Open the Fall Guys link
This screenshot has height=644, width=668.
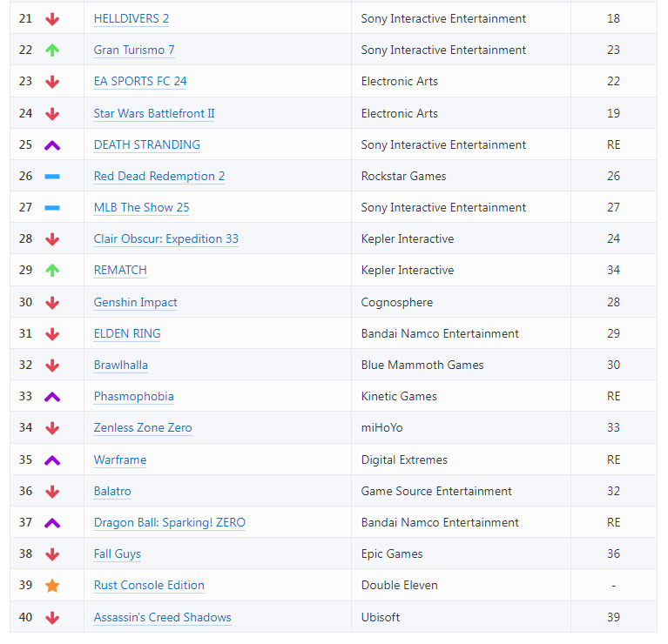pyautogui.click(x=118, y=553)
